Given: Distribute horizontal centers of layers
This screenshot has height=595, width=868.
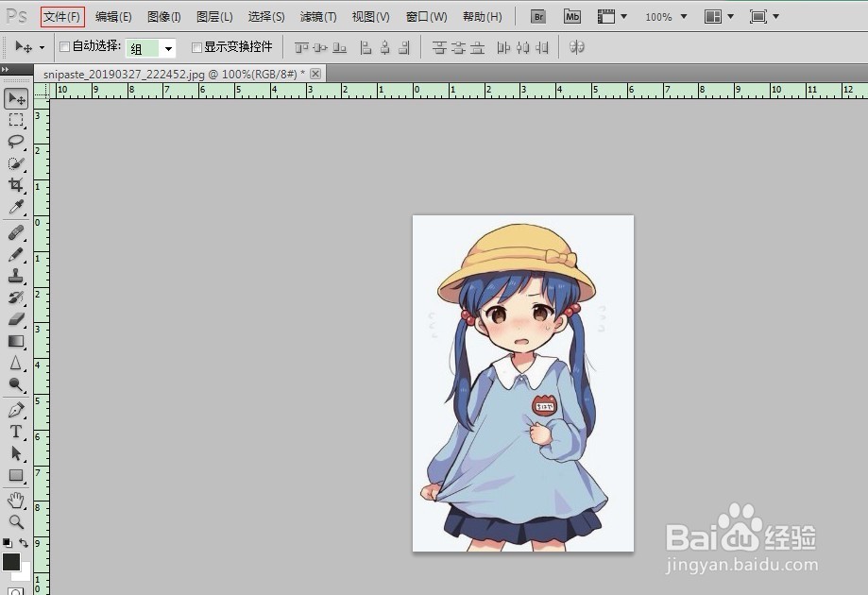Looking at the screenshot, I should pyautogui.click(x=522, y=47).
